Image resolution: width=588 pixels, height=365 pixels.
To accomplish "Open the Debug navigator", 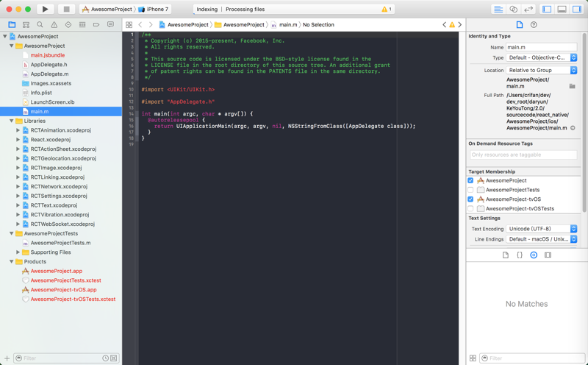I will [82, 25].
